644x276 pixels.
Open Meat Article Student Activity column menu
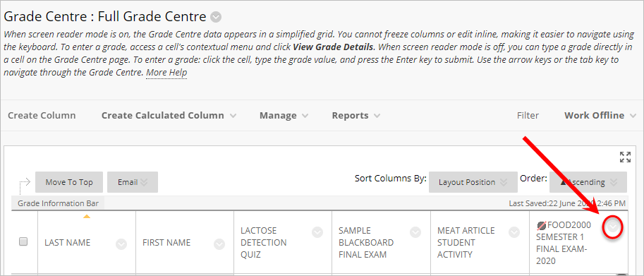pos(514,232)
